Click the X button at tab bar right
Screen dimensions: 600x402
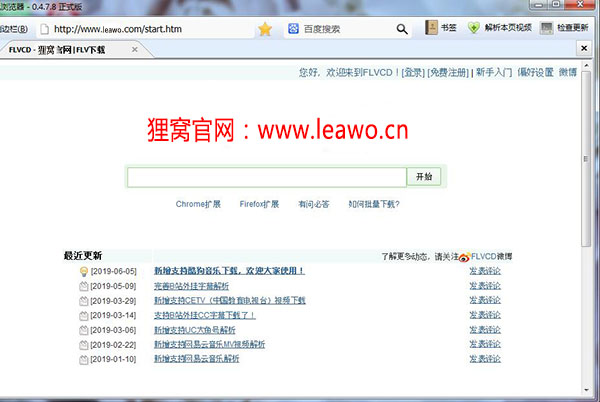(x=584, y=49)
